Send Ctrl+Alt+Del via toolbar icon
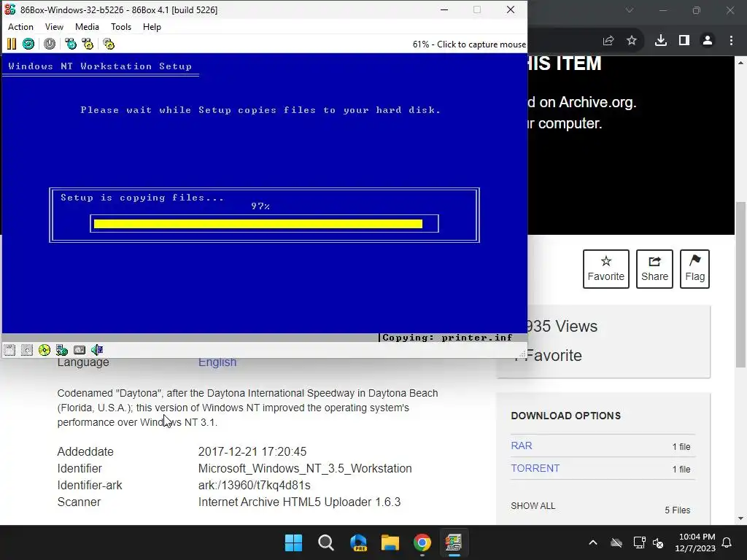The width and height of the screenshot is (747, 560). 71,44
